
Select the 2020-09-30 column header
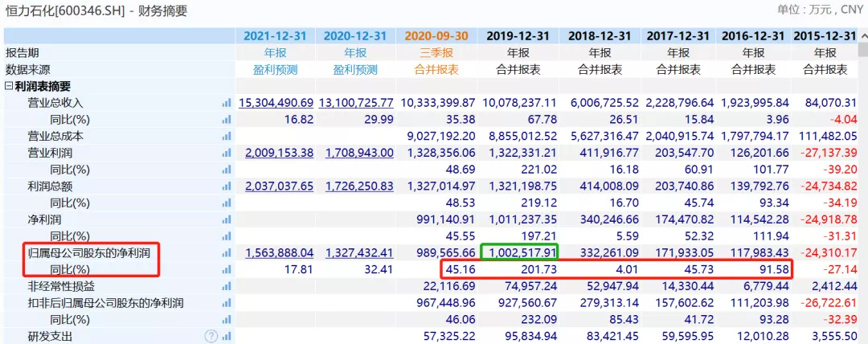[x=436, y=36]
